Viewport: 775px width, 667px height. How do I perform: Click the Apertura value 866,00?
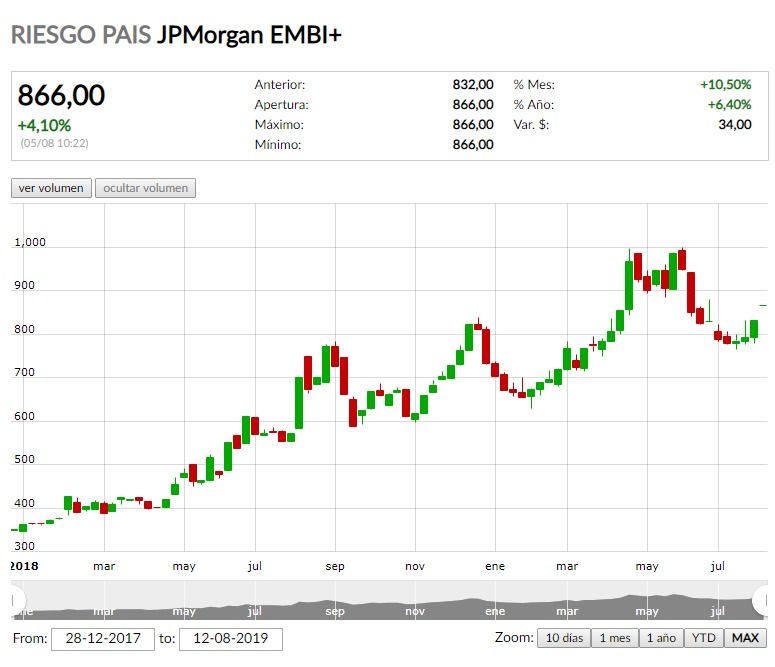(x=473, y=104)
